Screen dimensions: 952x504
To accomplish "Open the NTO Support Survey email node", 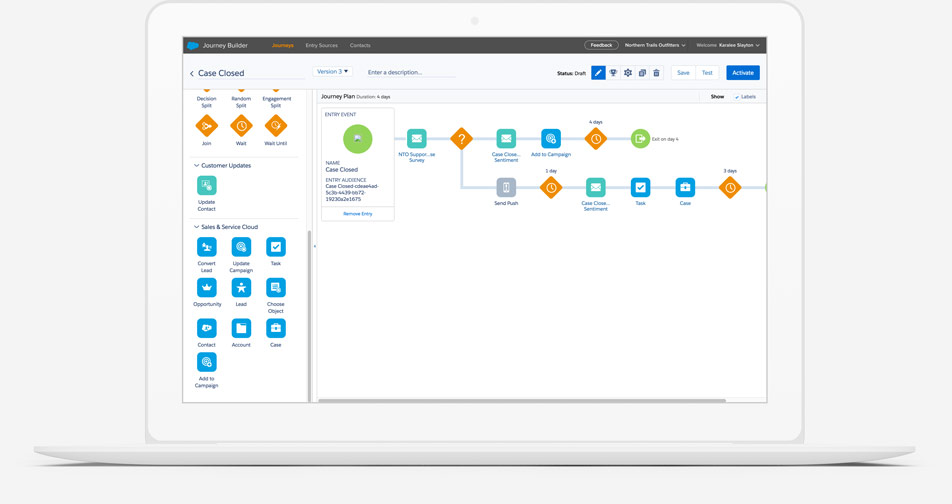I will [416, 138].
